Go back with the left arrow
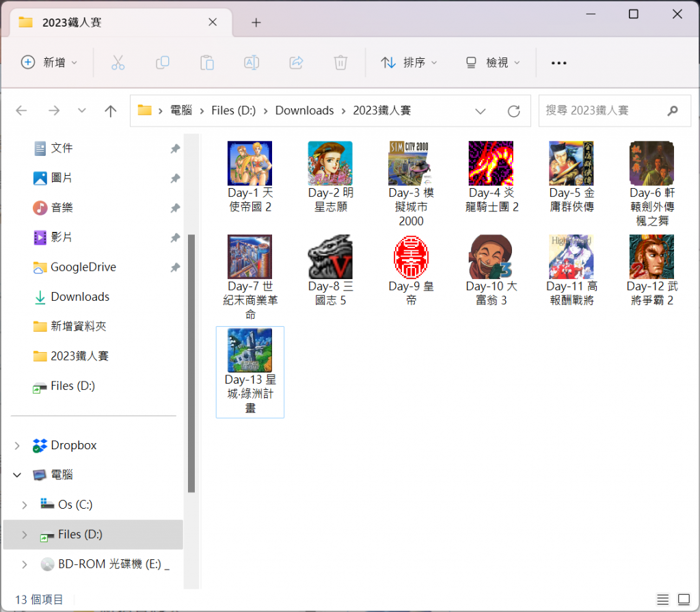Viewport: 700px width, 612px height. coord(21,110)
